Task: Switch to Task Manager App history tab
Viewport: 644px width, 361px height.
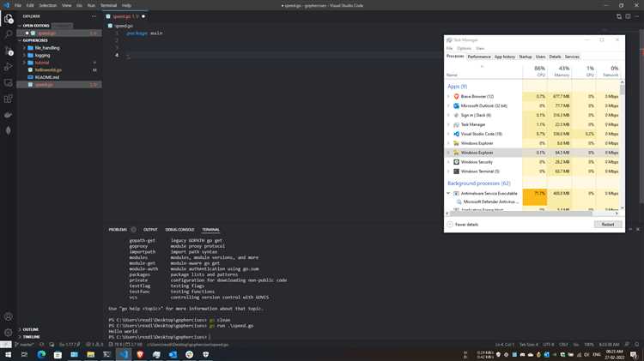Action: [x=504, y=57]
